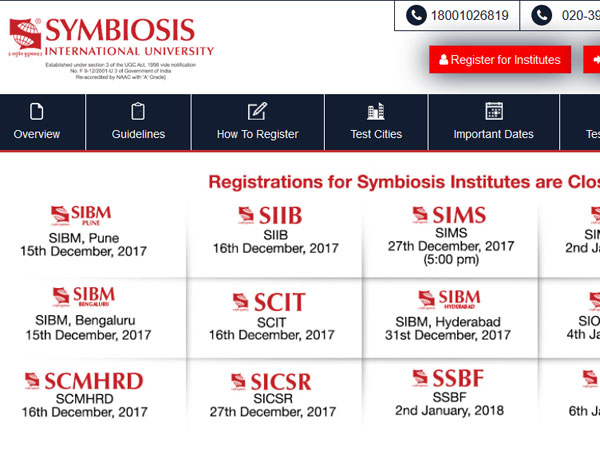Click the How To Register pencil icon
The image size is (600, 450).
(257, 111)
